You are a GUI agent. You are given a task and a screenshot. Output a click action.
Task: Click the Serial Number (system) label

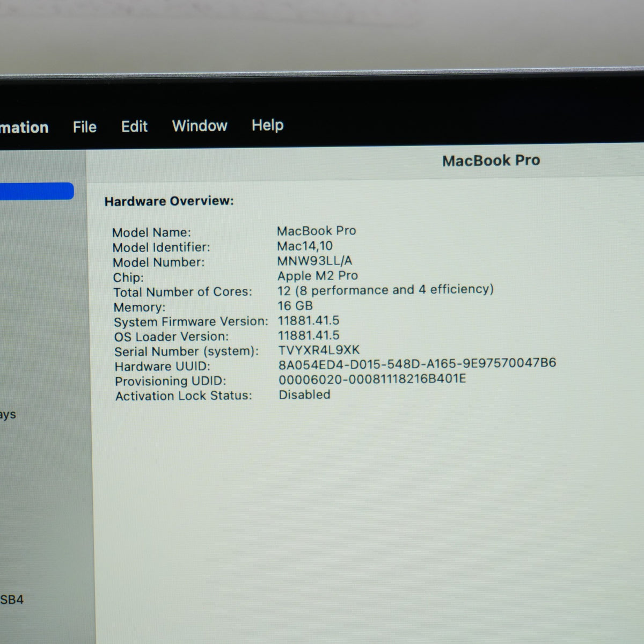pos(186,352)
